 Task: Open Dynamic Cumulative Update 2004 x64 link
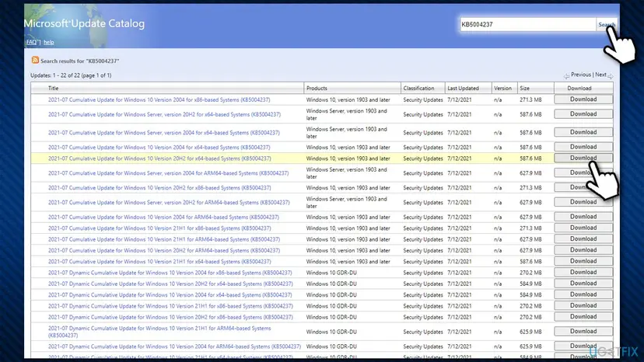[x=170, y=294]
